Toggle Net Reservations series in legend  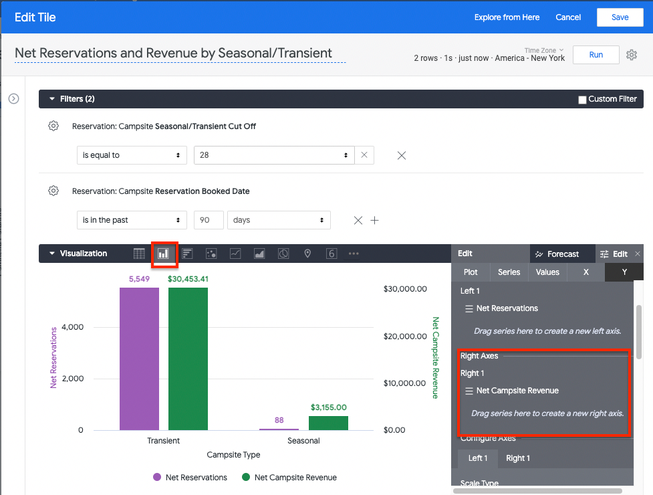click(190, 478)
